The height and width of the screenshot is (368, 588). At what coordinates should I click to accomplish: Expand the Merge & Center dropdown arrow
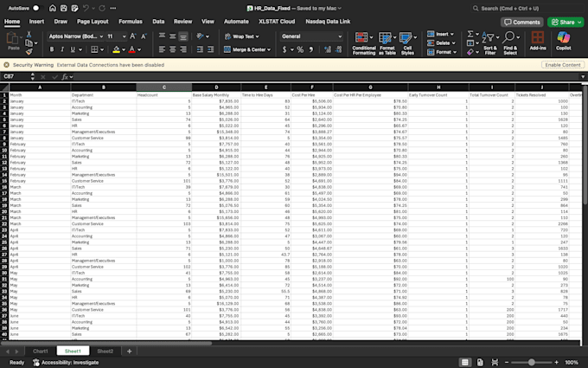coord(269,49)
